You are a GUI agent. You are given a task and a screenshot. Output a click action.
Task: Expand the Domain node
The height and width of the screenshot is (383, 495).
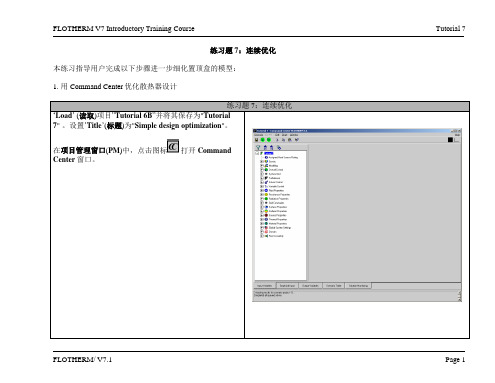(x=262, y=232)
